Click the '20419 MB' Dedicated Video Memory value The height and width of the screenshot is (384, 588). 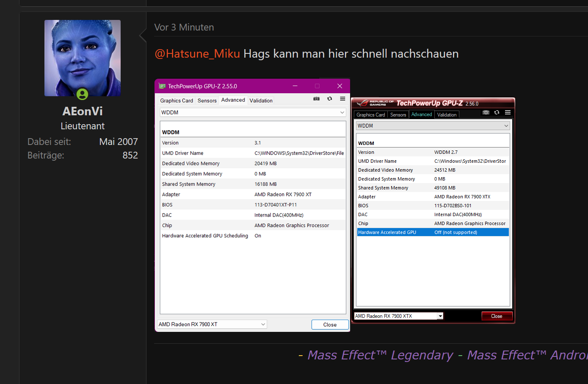pyautogui.click(x=265, y=164)
